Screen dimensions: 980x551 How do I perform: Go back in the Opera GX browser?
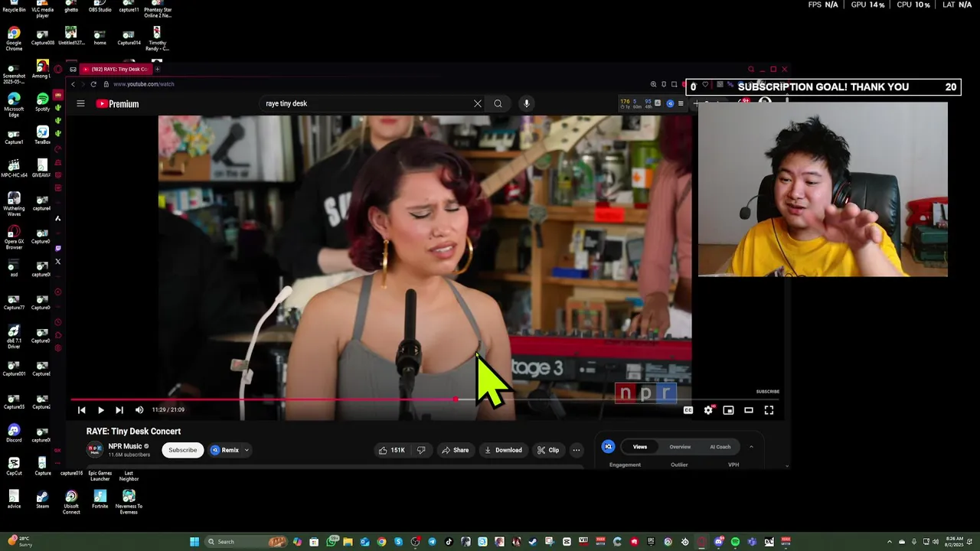click(x=73, y=84)
